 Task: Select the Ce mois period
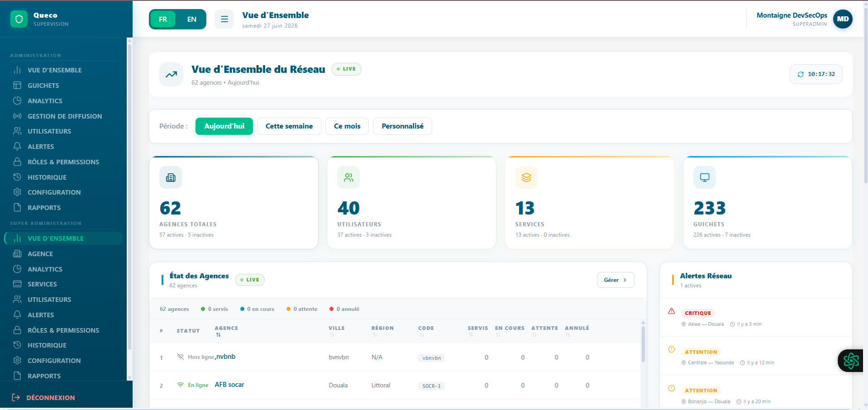(x=347, y=126)
